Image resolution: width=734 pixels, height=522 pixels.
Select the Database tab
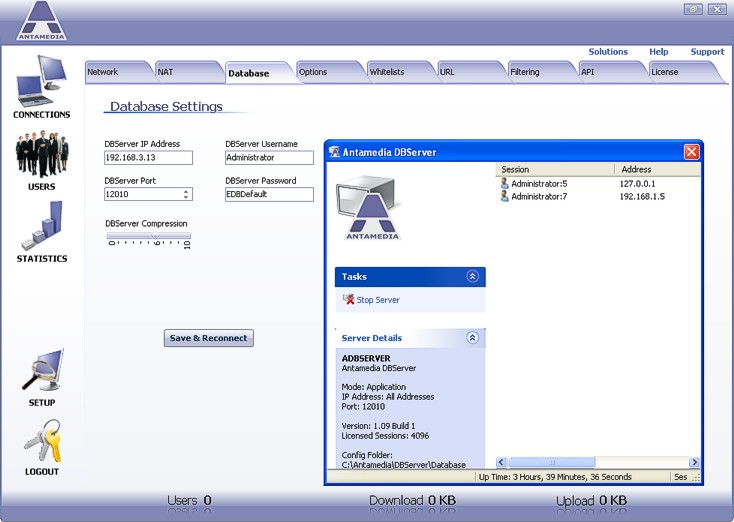tap(258, 73)
